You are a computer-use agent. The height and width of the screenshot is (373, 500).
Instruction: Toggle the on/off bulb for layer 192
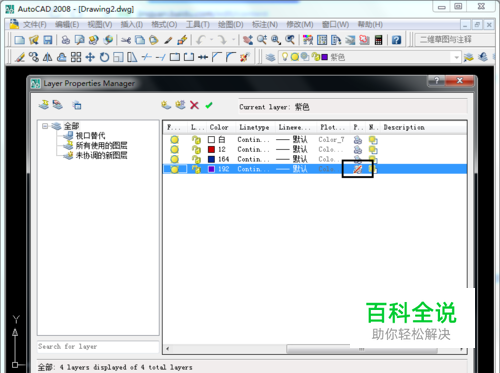pos(174,169)
